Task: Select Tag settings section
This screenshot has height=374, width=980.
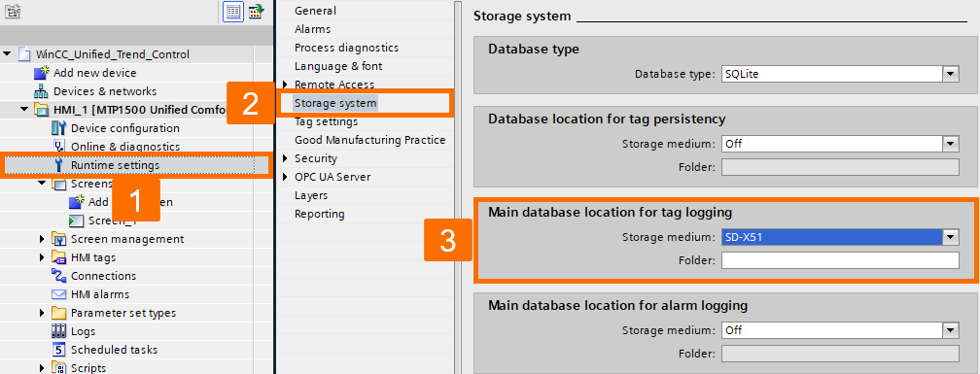Action: [327, 121]
